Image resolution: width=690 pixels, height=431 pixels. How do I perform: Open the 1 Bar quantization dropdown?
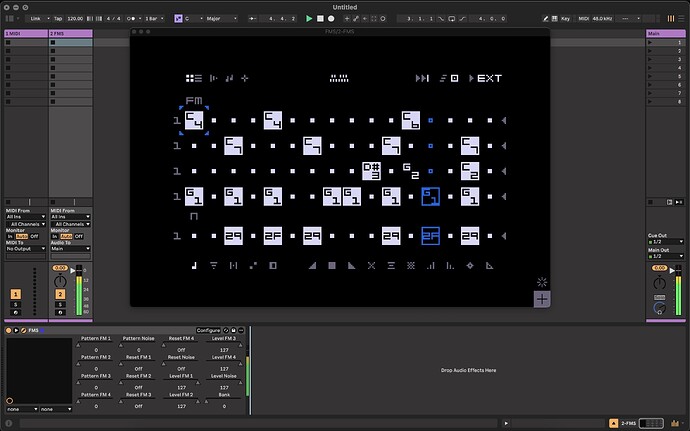[x=154, y=18]
